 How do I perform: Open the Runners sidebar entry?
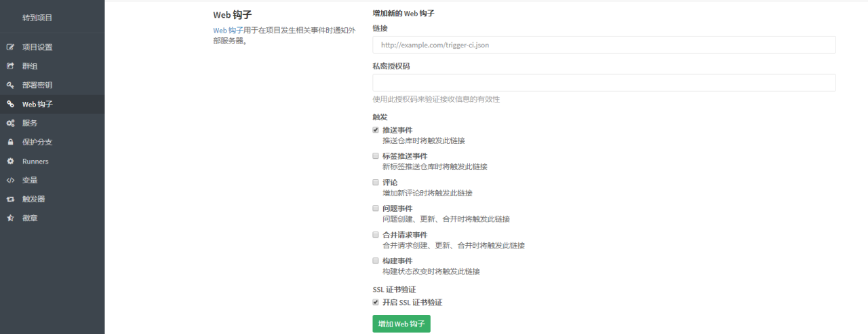[x=52, y=162]
